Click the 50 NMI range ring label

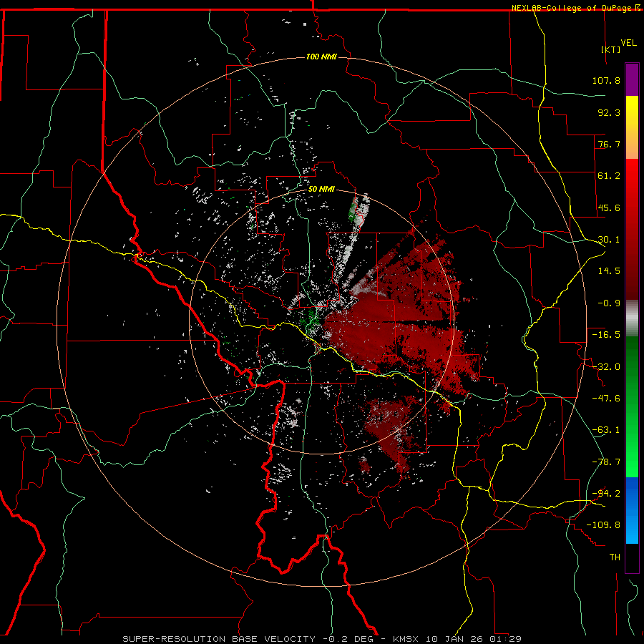(x=321, y=189)
